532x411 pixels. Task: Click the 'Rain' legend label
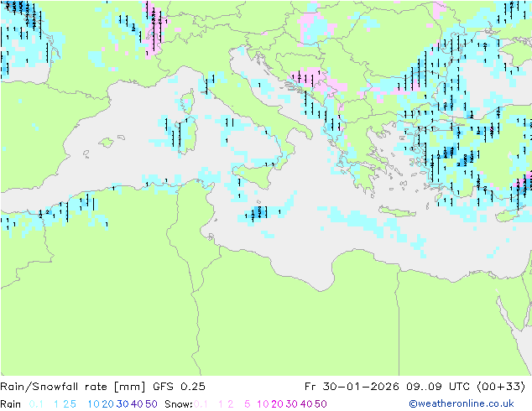11,404
